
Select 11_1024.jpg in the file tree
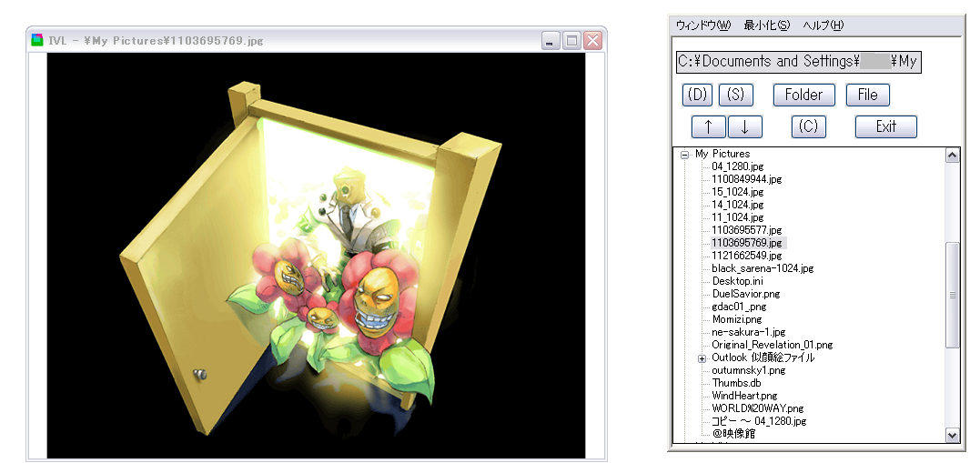click(737, 217)
